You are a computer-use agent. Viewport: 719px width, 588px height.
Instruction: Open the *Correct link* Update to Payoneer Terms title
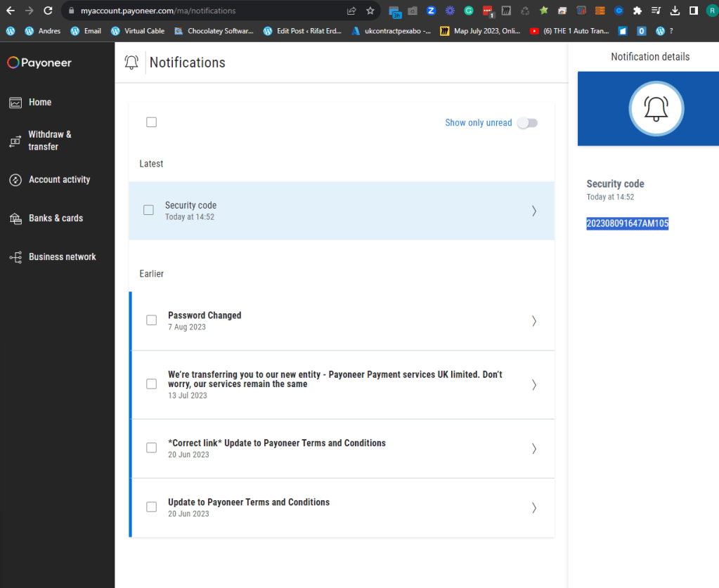[x=277, y=443]
